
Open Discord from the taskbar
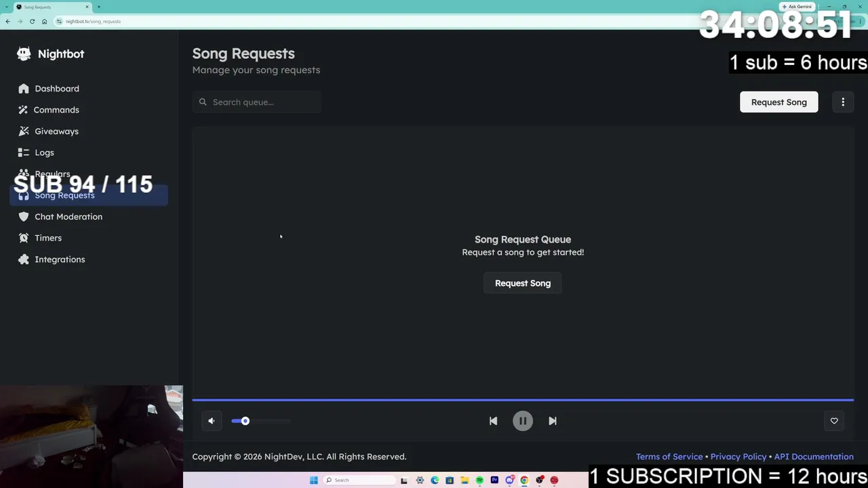(509, 481)
